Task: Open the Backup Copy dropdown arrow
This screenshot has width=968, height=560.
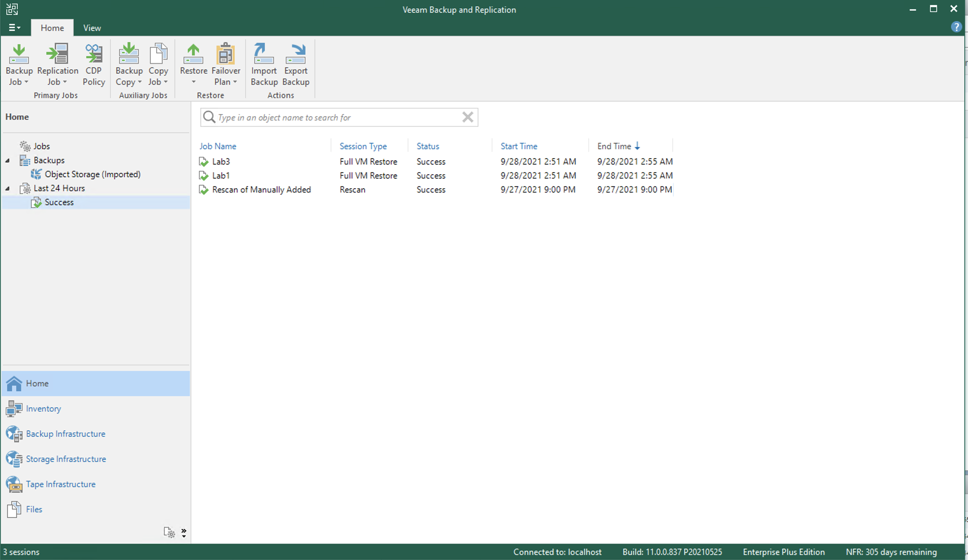Action: coord(140,82)
